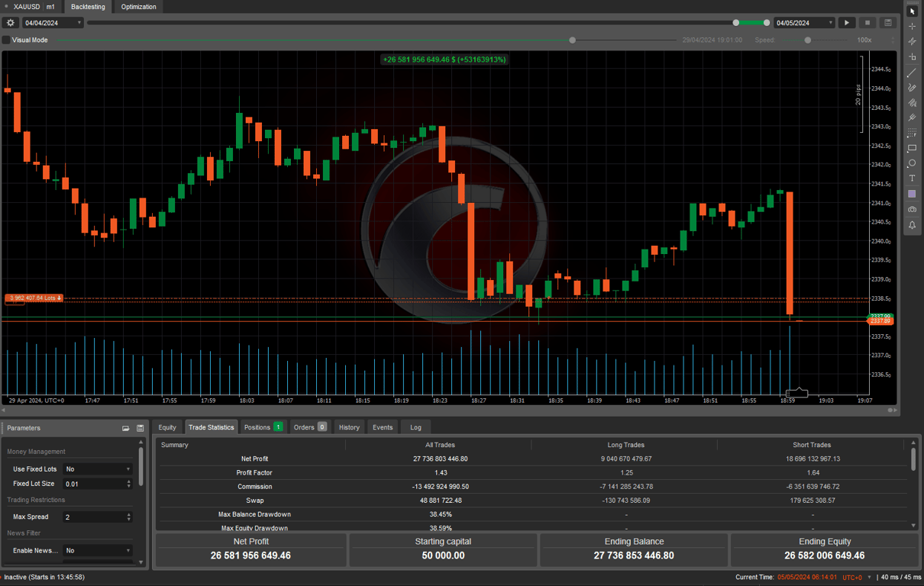924x586 pixels.
Task: Load parameters using the folder icon
Action: tap(126, 428)
